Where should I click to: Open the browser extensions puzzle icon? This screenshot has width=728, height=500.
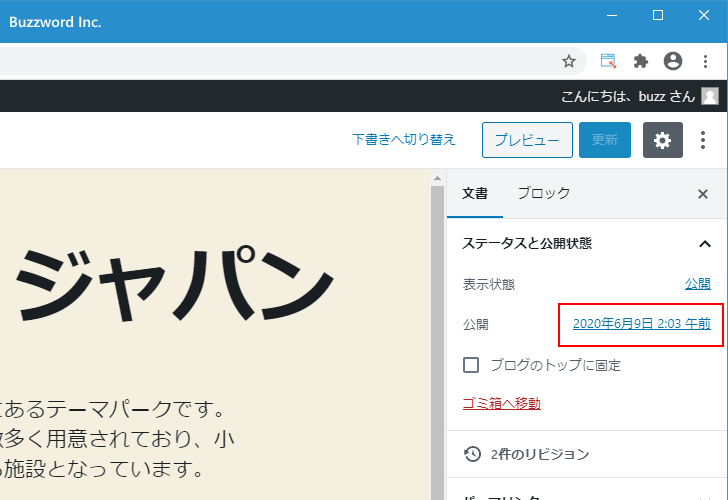641,61
